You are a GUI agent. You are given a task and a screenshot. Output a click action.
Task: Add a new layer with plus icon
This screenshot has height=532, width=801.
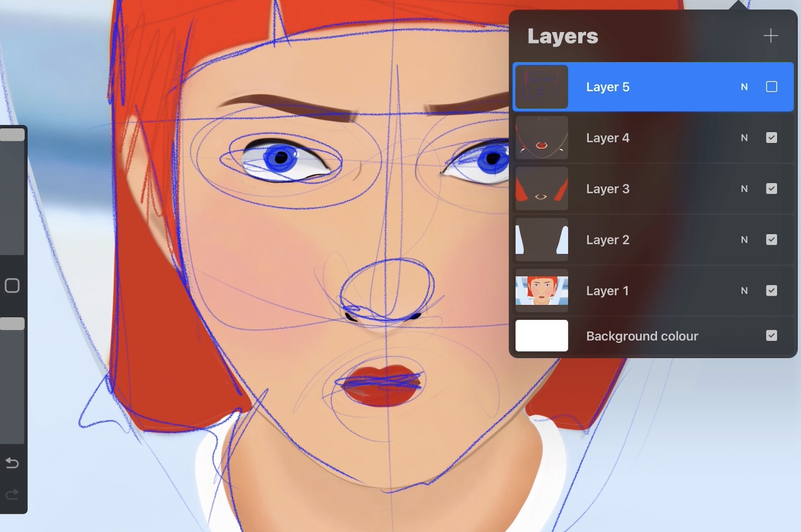click(770, 36)
